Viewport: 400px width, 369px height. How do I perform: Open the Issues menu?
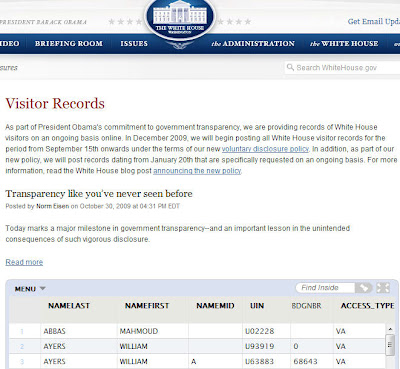(x=134, y=44)
